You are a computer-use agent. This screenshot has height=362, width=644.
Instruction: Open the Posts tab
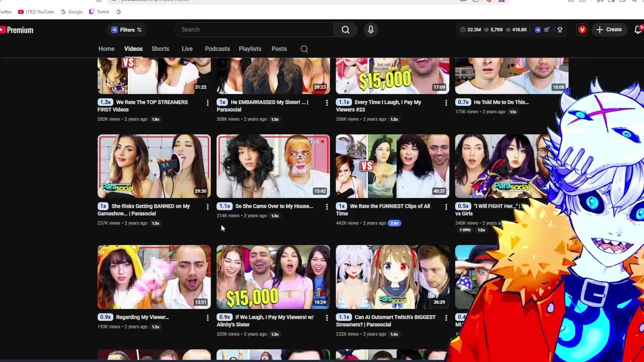tap(279, 49)
